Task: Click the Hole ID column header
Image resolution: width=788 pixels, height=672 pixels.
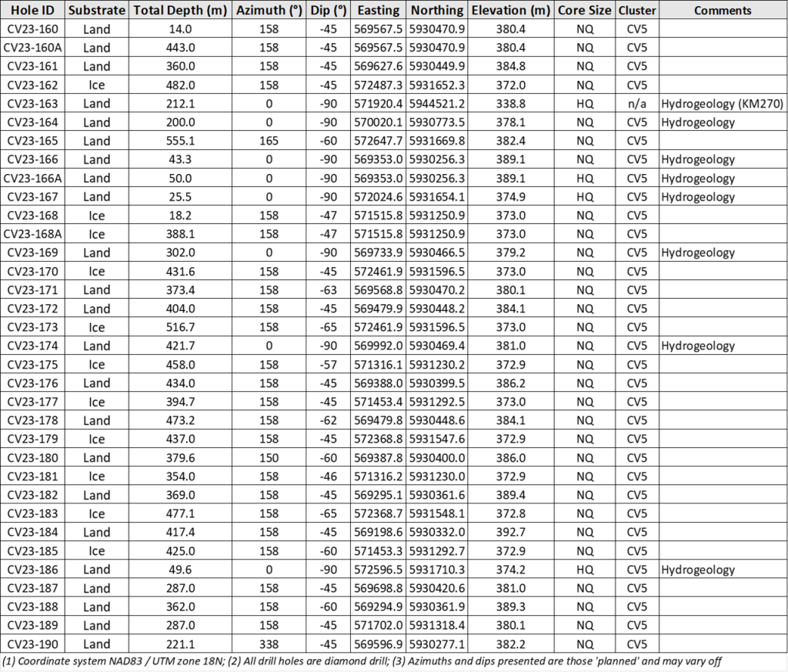Action: click(32, 10)
